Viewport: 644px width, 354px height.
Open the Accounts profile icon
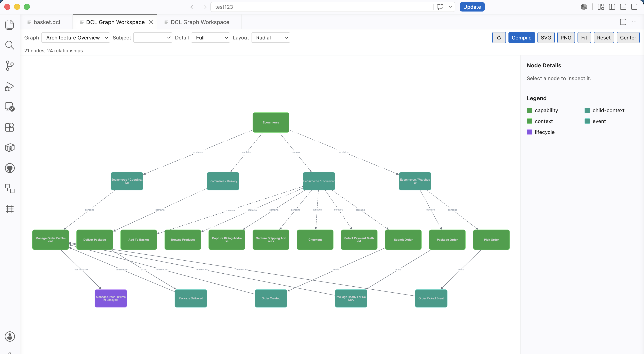[x=10, y=337]
